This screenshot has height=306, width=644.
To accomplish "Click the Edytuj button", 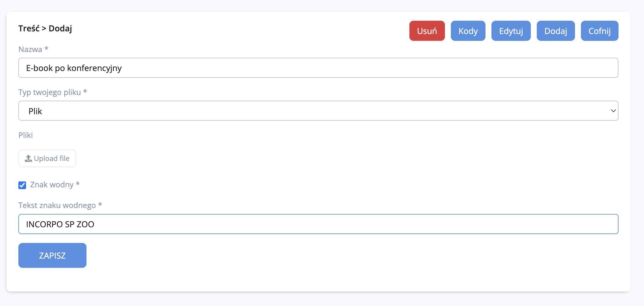I will click(511, 31).
